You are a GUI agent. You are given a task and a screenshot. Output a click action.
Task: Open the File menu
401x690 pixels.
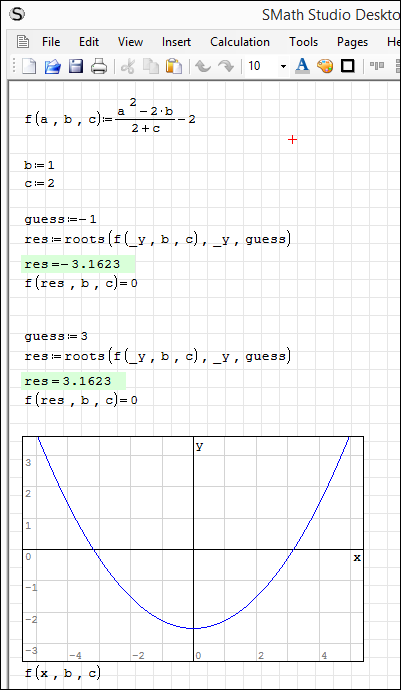pos(51,42)
